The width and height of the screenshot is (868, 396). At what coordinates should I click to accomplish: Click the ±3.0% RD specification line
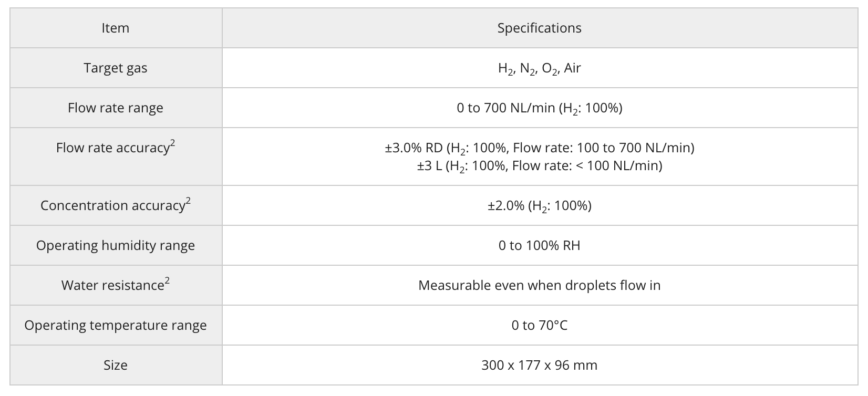(539, 148)
